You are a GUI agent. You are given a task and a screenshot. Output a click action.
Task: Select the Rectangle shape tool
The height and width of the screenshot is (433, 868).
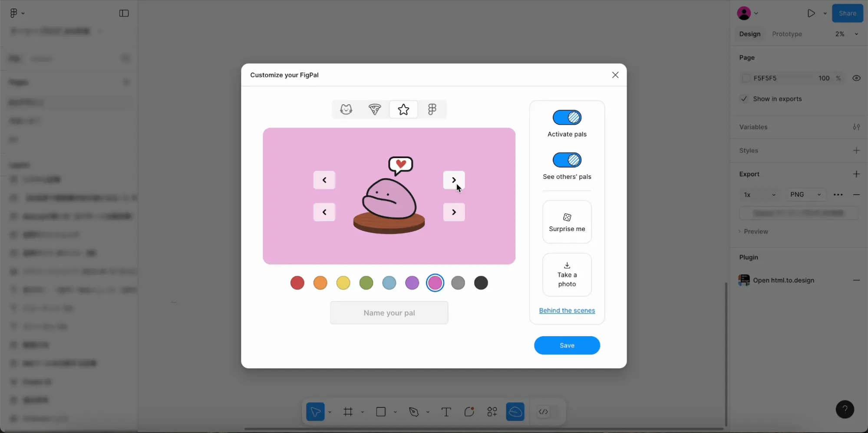[x=381, y=412]
